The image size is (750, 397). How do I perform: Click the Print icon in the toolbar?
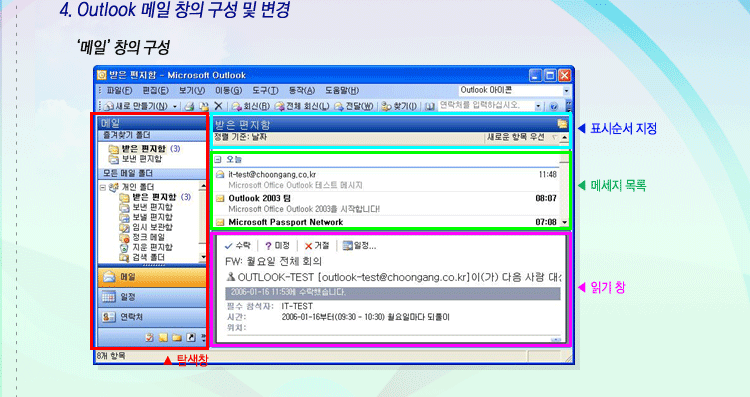(x=189, y=106)
